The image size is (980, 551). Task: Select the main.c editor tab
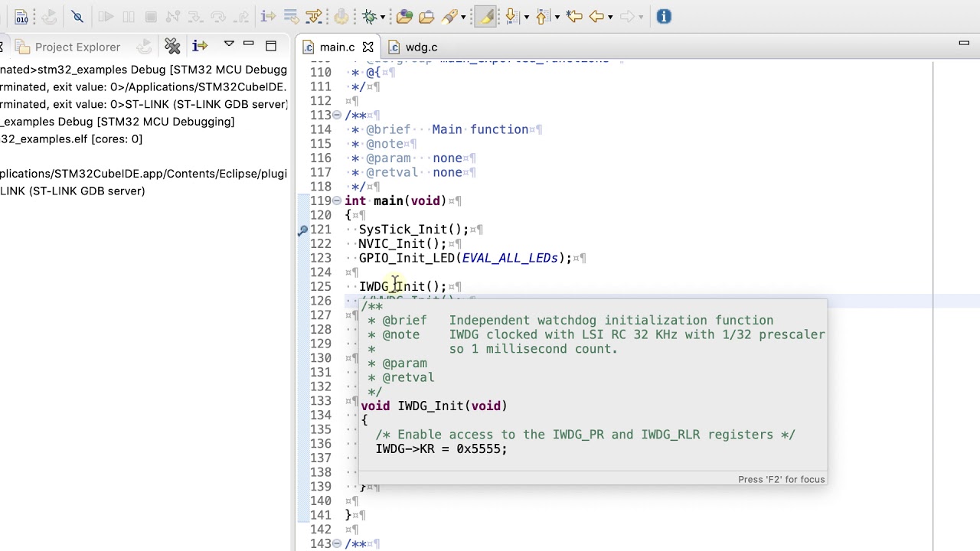tap(337, 47)
